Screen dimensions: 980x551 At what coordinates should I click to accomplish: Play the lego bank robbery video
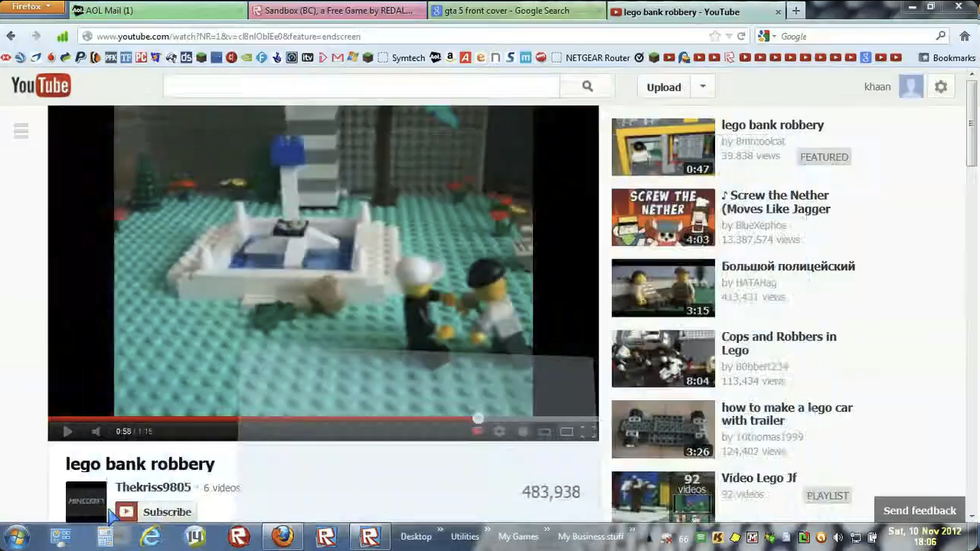(67, 432)
